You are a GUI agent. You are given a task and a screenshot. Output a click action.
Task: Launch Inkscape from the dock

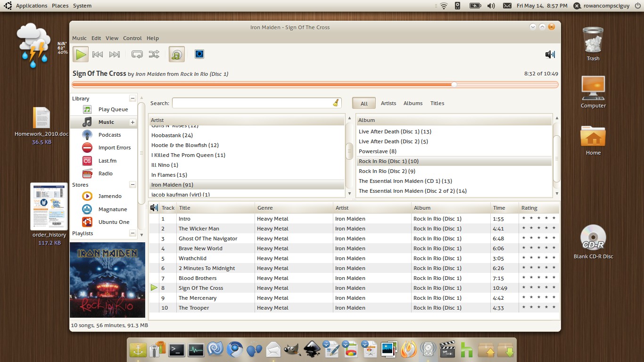(x=312, y=349)
